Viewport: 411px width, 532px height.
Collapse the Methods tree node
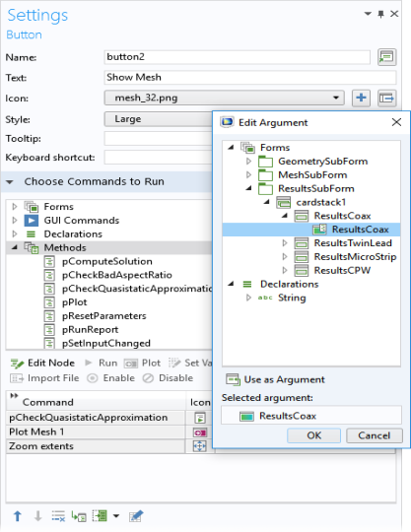(x=14, y=247)
